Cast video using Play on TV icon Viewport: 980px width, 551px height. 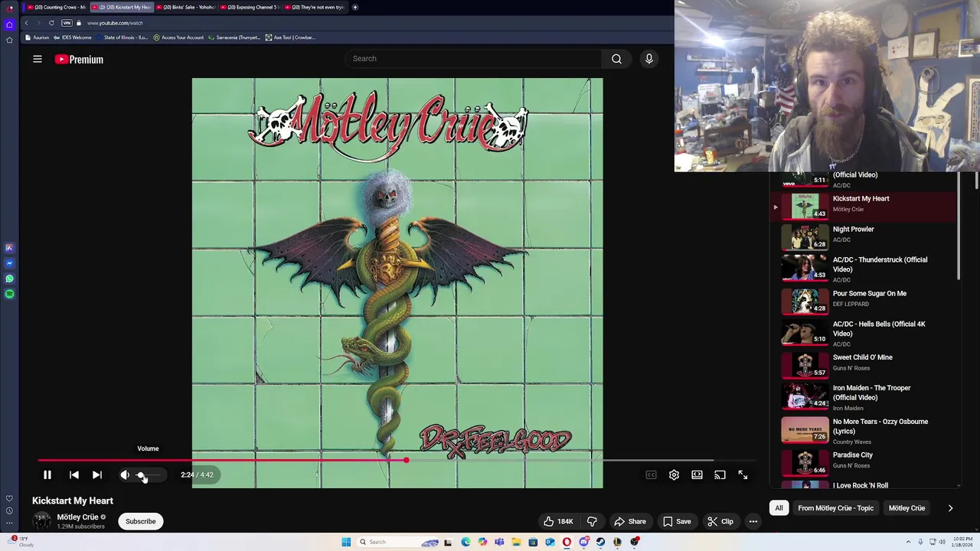click(720, 474)
